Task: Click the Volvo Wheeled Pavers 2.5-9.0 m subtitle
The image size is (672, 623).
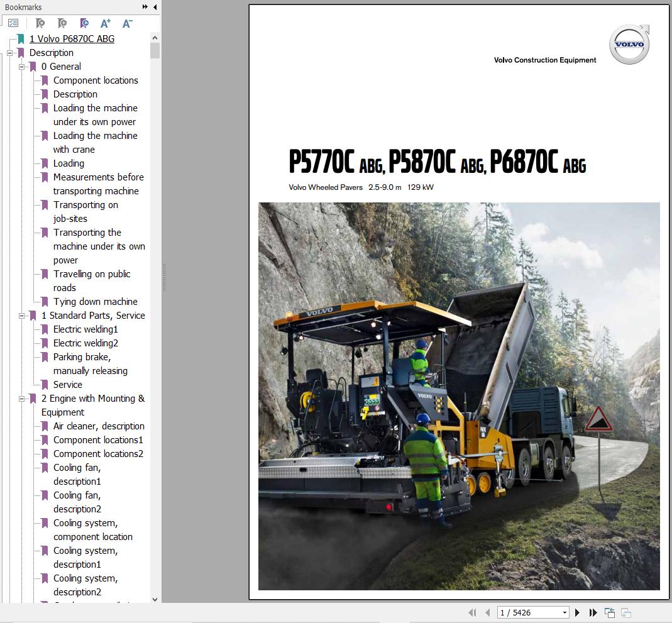Action: tap(361, 187)
